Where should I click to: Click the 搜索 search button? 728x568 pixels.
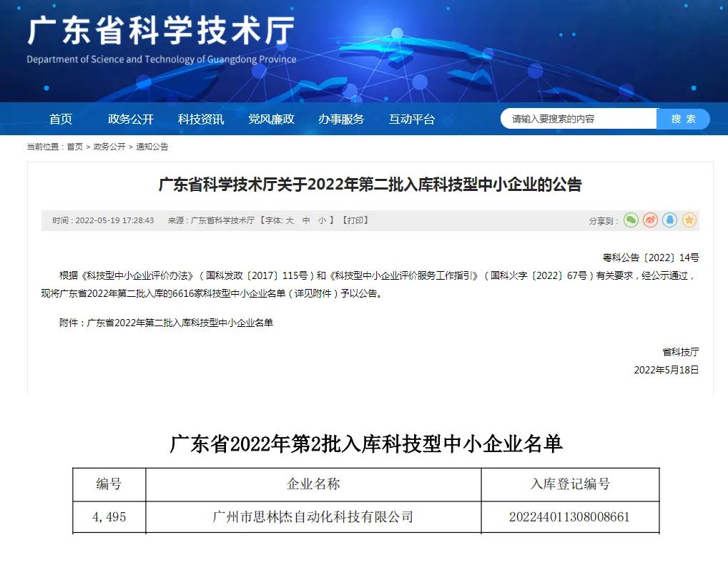(x=684, y=119)
